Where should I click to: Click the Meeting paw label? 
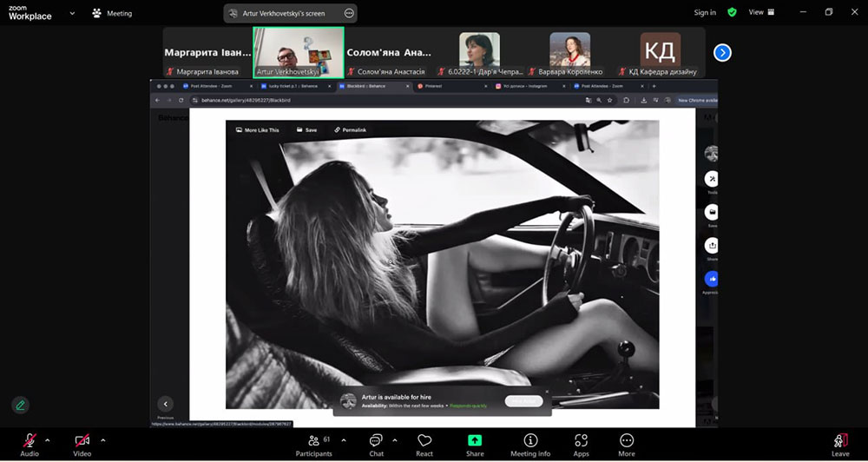[x=112, y=13]
